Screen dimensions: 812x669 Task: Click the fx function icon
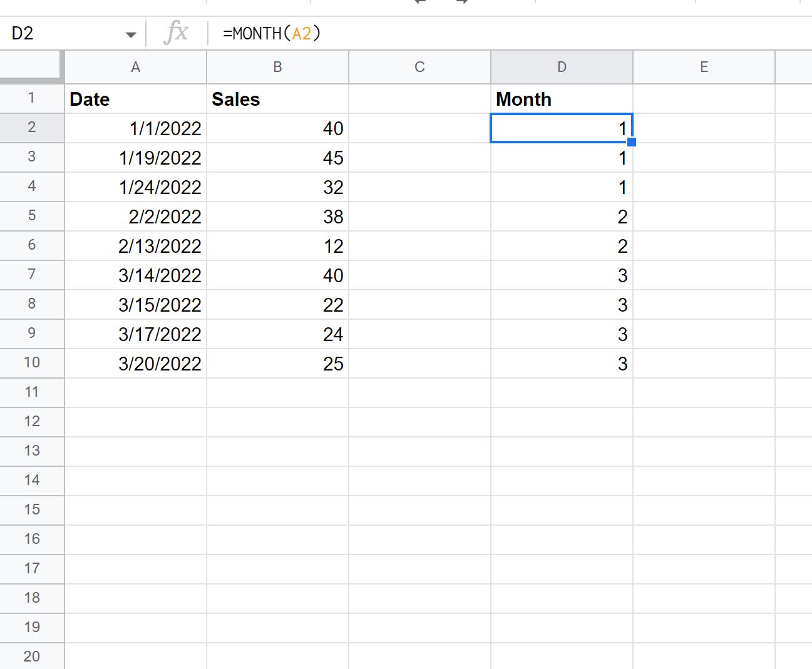177,33
